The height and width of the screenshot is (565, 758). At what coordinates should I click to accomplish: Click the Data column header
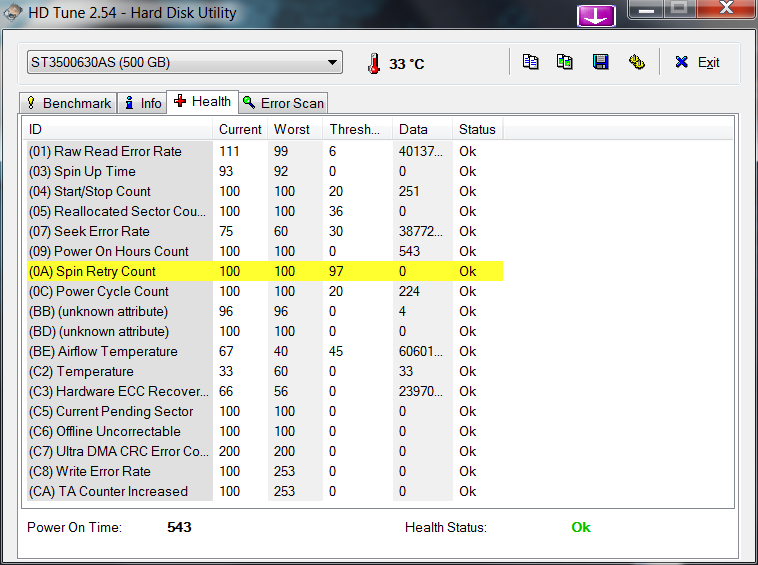[x=422, y=130]
